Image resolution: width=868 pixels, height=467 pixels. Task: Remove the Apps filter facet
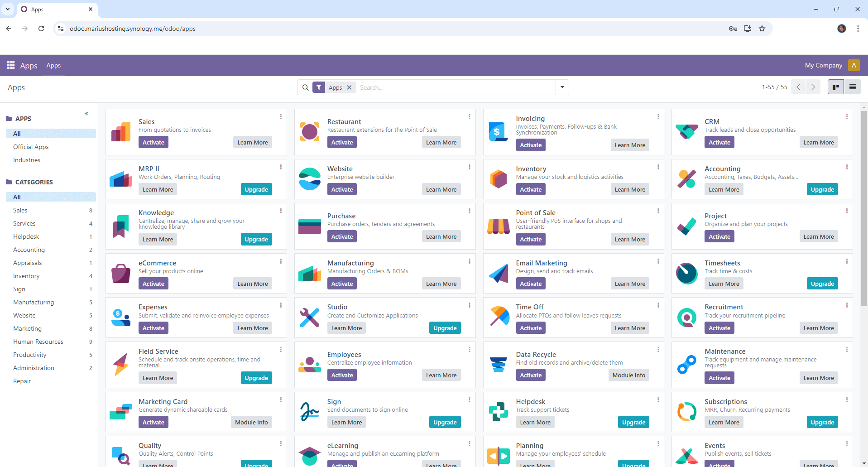(x=349, y=87)
